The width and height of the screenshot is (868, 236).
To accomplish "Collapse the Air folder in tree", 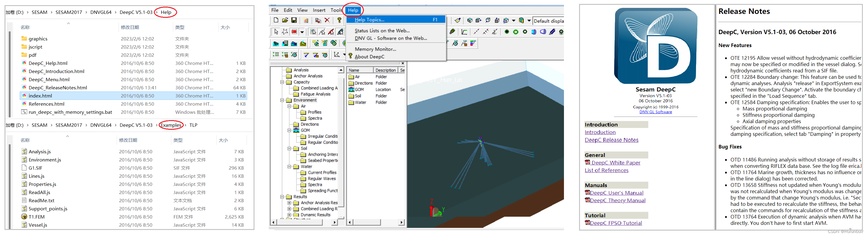I will tap(289, 107).
